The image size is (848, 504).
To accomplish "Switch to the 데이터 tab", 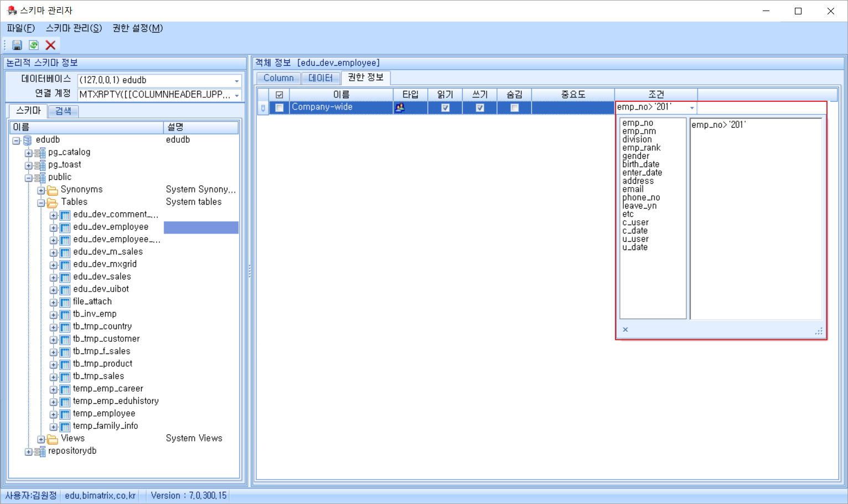I will pos(320,78).
